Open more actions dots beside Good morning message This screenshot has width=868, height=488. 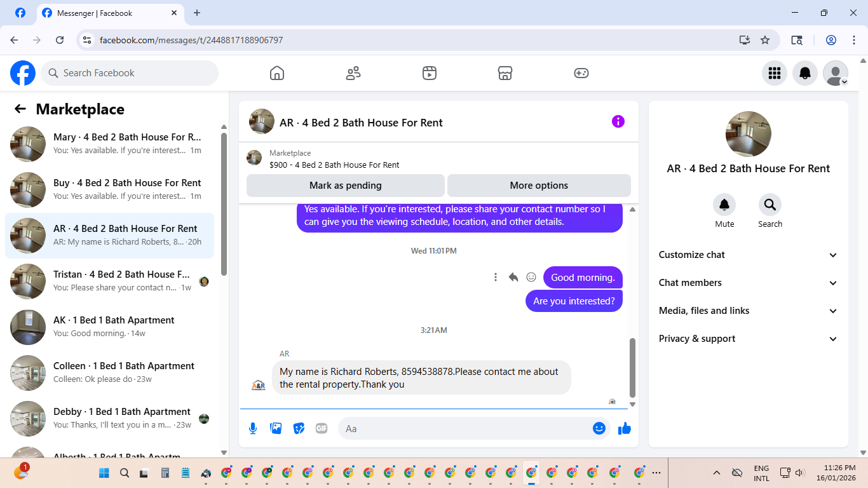pos(496,277)
